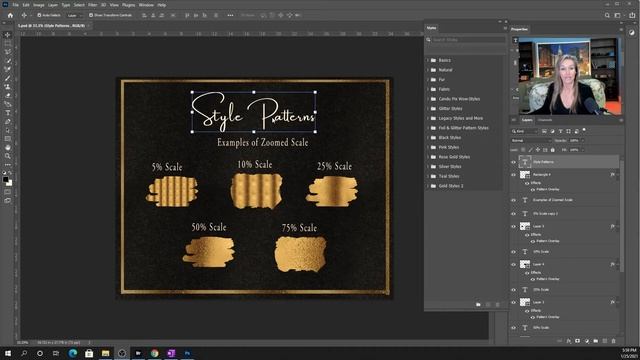This screenshot has height=360, width=640.
Task: Open the Auto-Select Layer dropdown
Action: (74, 15)
